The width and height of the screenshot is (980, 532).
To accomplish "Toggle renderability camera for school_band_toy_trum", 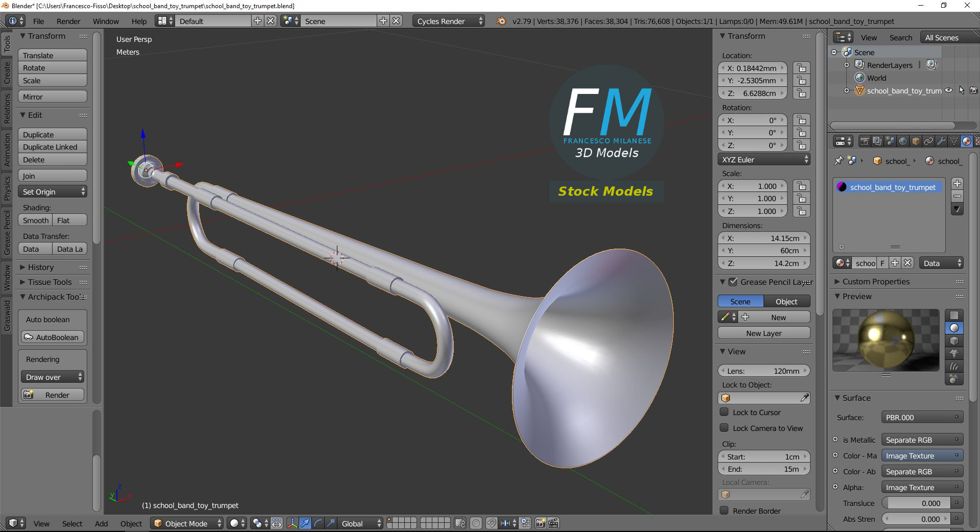I will pyautogui.click(x=974, y=90).
